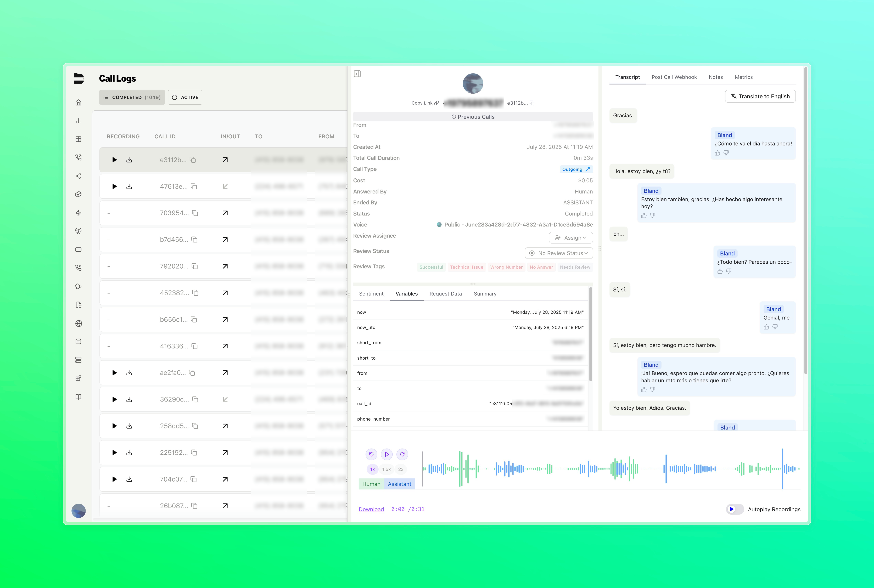Switch to the Sentiment tab

point(371,294)
